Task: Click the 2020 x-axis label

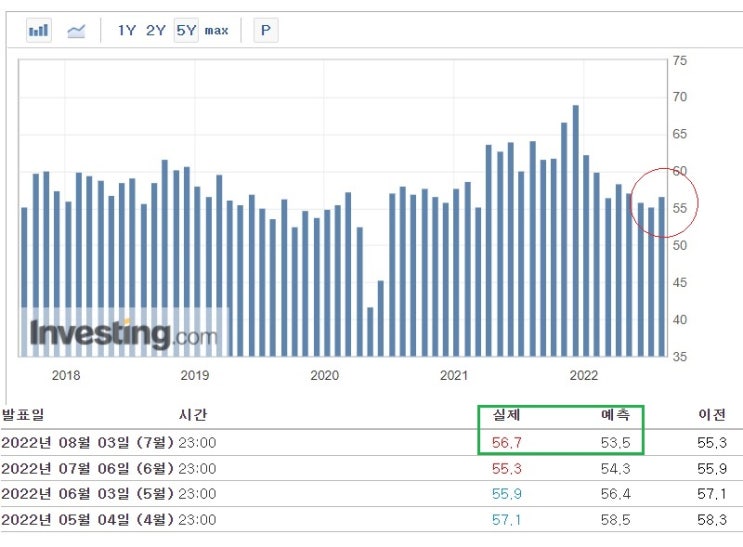Action: click(x=325, y=375)
